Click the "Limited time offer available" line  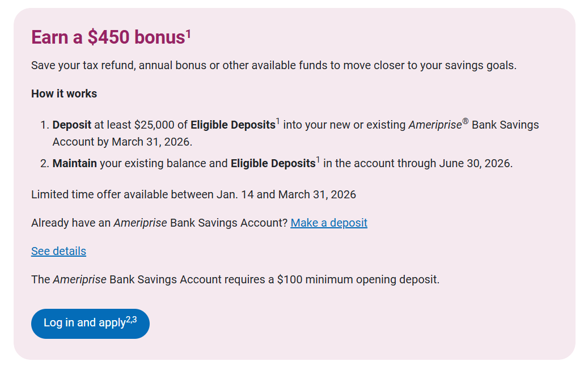coord(193,194)
